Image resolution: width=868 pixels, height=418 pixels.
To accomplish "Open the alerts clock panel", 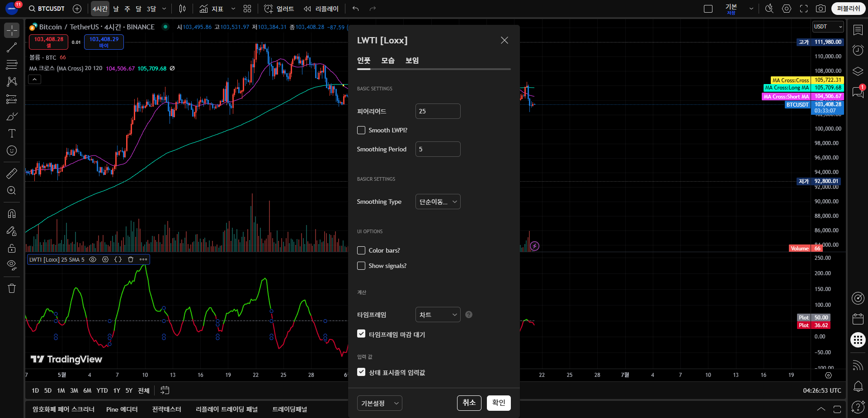I will click(x=858, y=50).
